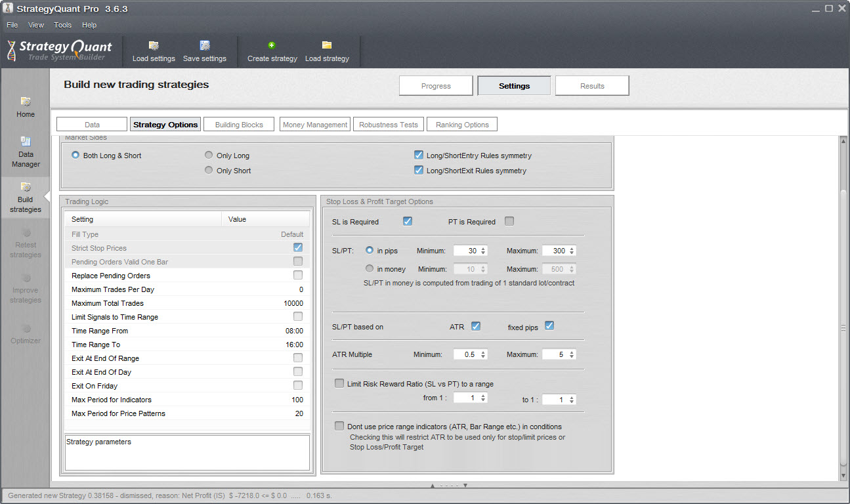
Task: Toggle fixed pips checkbox
Action: [549, 326]
